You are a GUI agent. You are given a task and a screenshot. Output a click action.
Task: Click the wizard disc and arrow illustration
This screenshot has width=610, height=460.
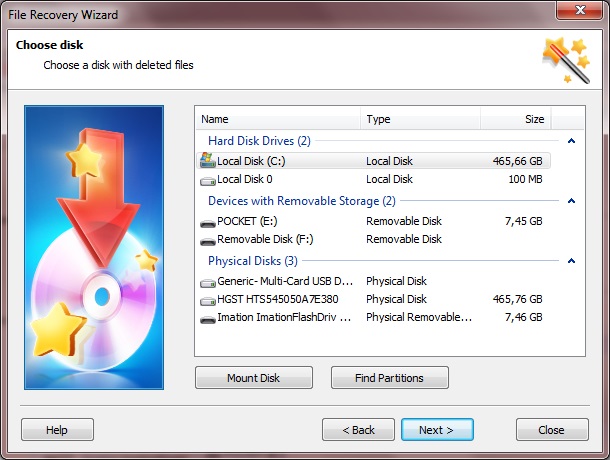[x=94, y=248]
